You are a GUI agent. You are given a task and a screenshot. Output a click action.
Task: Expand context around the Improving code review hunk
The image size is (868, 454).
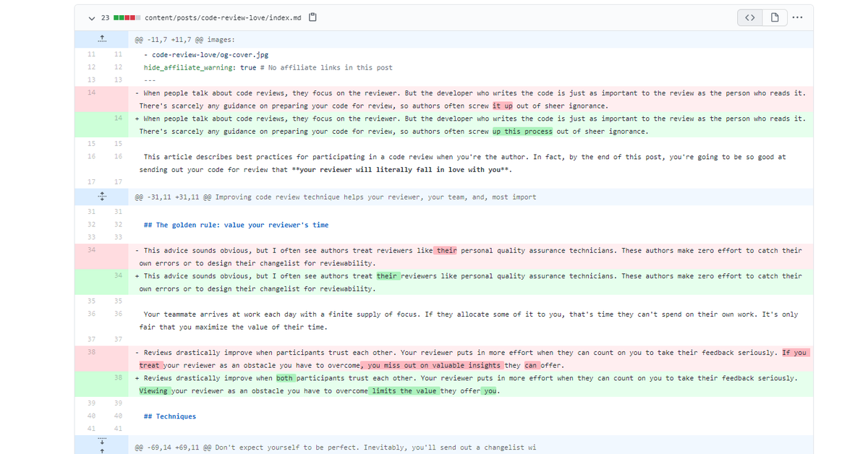102,196
